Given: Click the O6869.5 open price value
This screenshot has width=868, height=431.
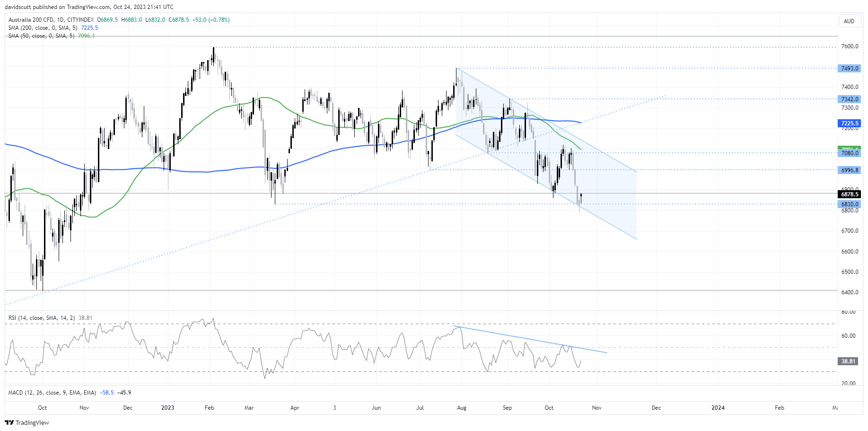Looking at the screenshot, I should tap(107, 20).
